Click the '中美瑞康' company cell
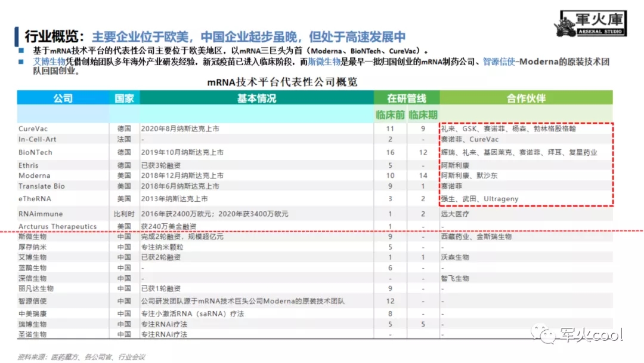The height and width of the screenshot is (363, 644). point(32,313)
